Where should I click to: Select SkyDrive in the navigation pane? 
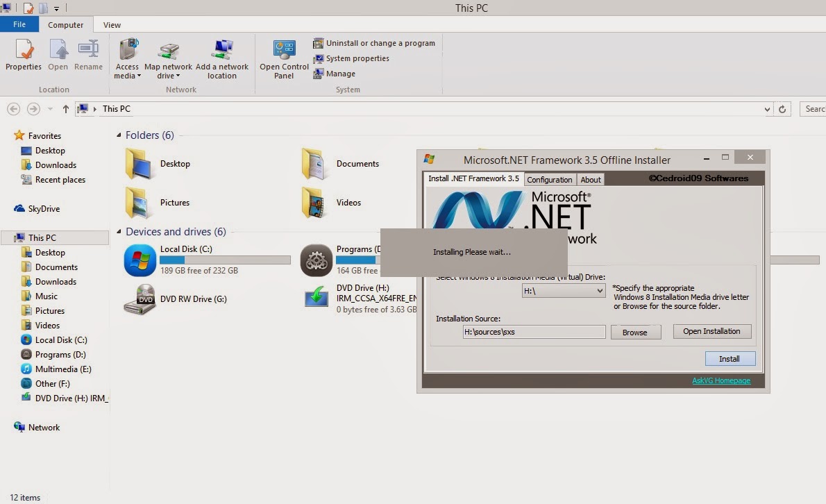(37, 208)
